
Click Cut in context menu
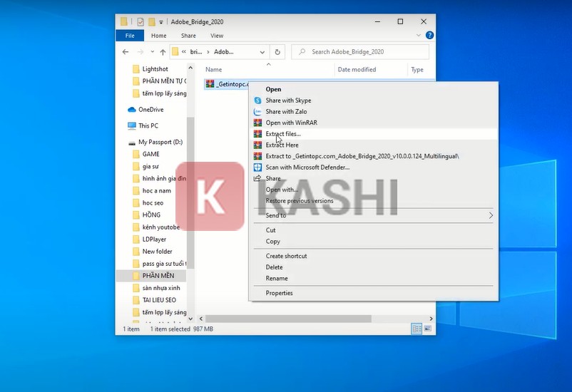coord(374,230)
